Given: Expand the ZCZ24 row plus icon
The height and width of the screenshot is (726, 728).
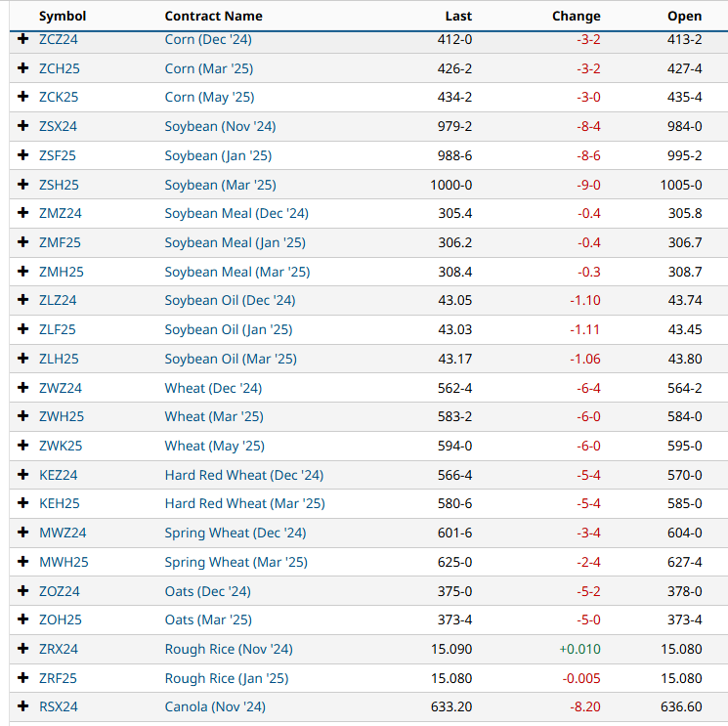Looking at the screenshot, I should (22, 39).
